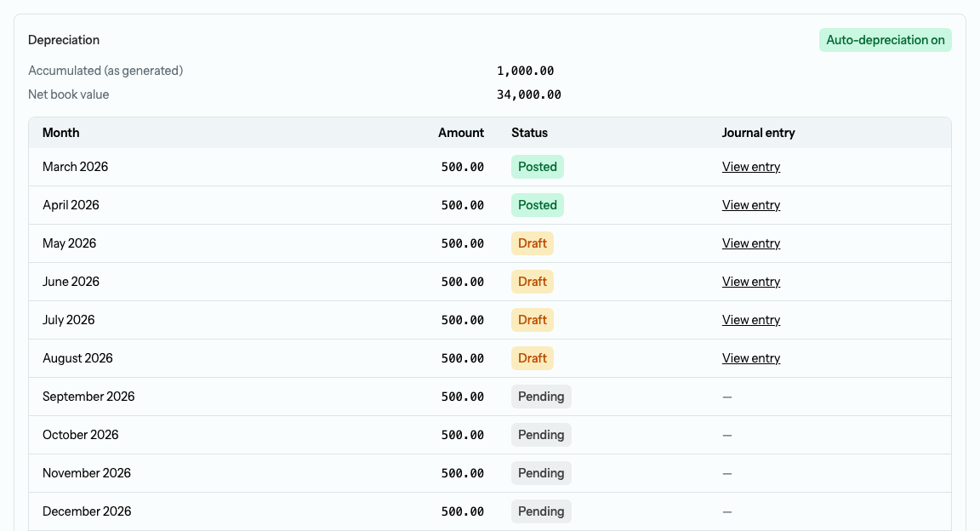
Task: Open View entry link for August 2026
Action: (x=750, y=358)
